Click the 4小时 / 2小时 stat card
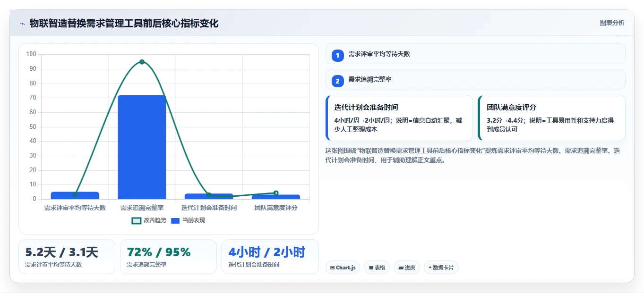The height and width of the screenshot is (293, 644). pyautogui.click(x=270, y=257)
